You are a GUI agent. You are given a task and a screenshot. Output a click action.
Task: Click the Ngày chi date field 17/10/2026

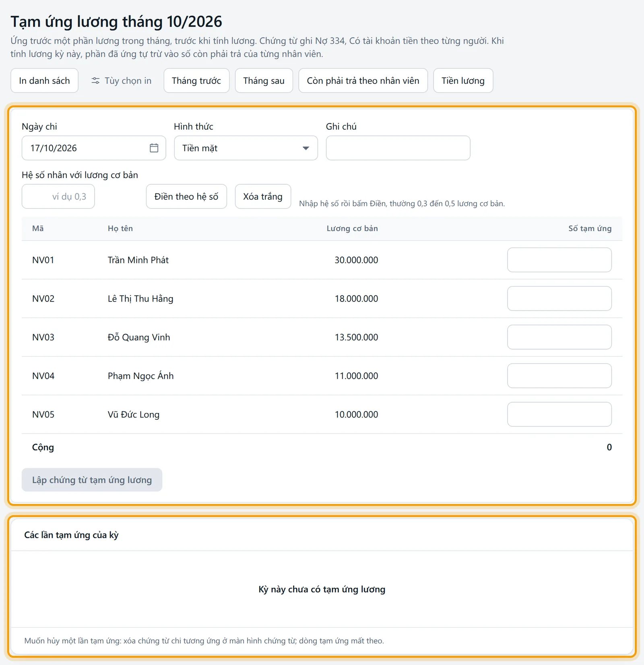click(93, 148)
